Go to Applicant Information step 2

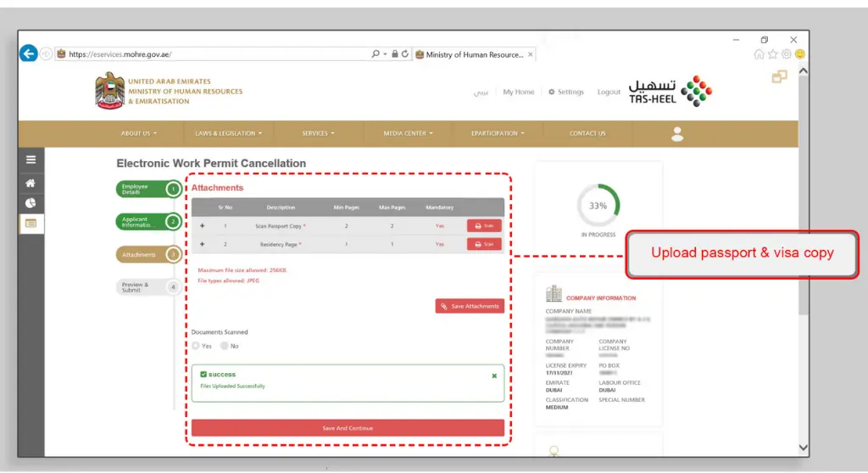(148, 221)
